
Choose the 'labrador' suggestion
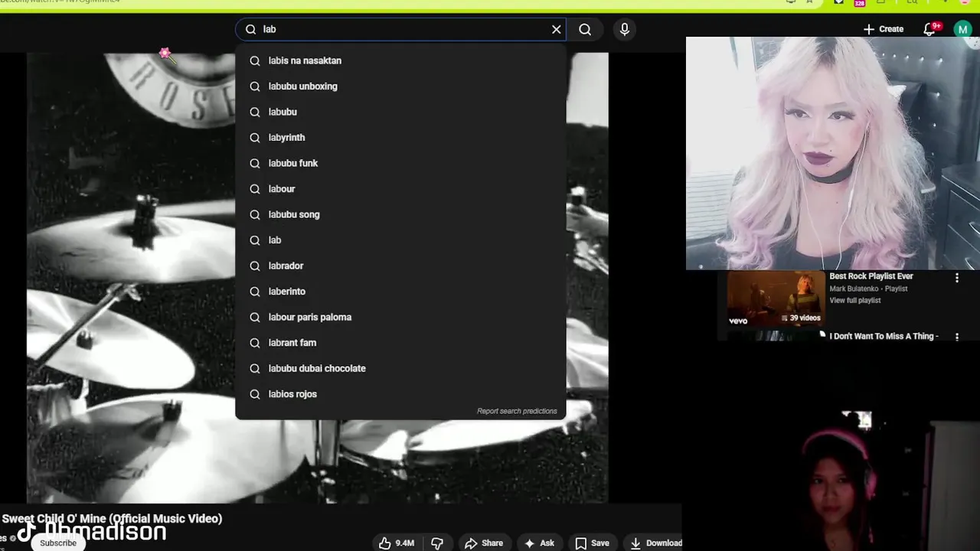point(400,266)
